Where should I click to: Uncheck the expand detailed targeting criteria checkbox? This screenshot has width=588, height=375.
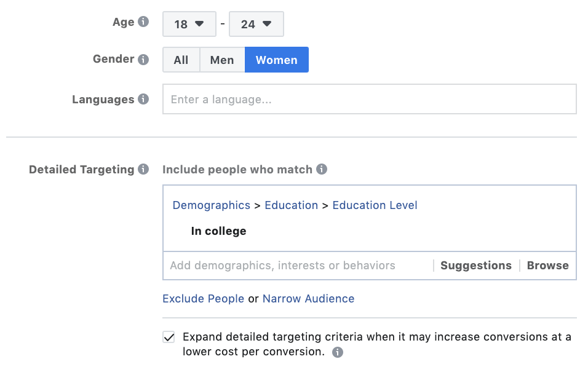tap(169, 337)
